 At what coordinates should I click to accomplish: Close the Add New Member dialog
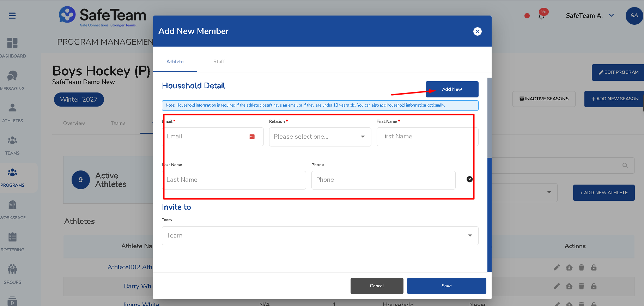(x=477, y=31)
